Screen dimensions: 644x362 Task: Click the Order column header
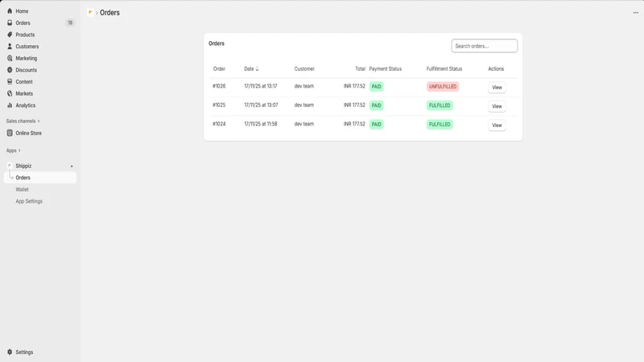pyautogui.click(x=219, y=69)
